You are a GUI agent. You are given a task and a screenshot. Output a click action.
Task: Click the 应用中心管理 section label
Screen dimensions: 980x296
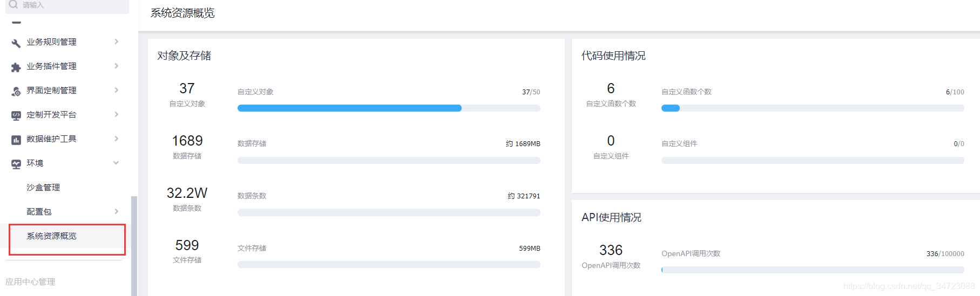click(x=30, y=281)
